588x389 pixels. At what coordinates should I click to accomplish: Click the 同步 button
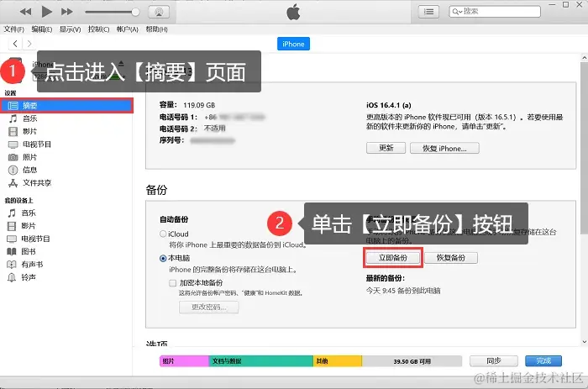coord(494,361)
